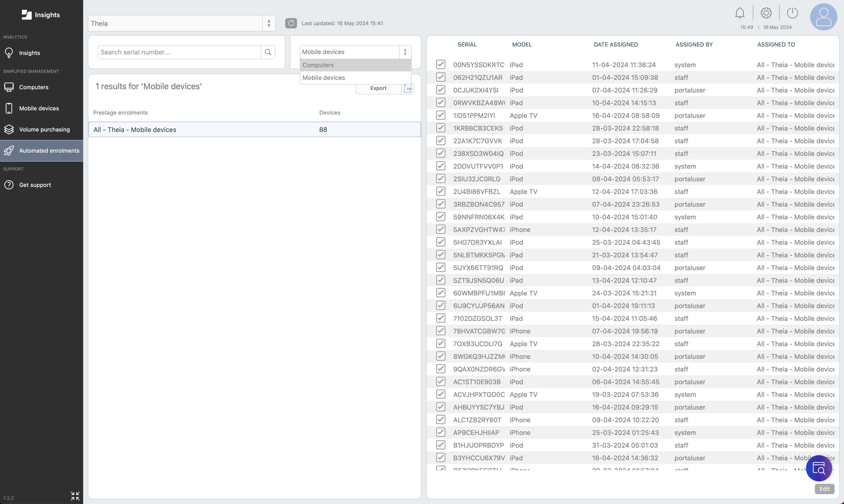Click the Automated enrolments rocket icon

coord(9,151)
